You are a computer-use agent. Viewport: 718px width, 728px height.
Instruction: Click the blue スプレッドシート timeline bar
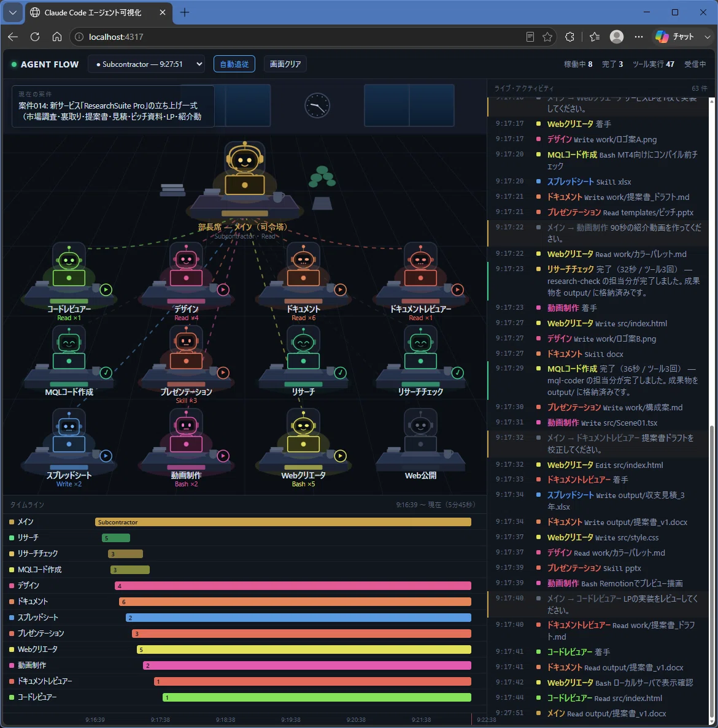click(x=298, y=618)
